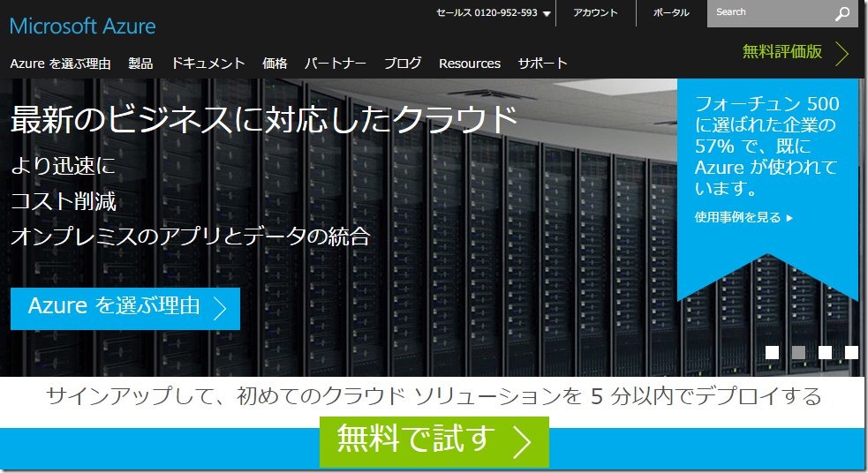Open the パートナー menu
Viewport: 868px width, 473px height.
336,64
